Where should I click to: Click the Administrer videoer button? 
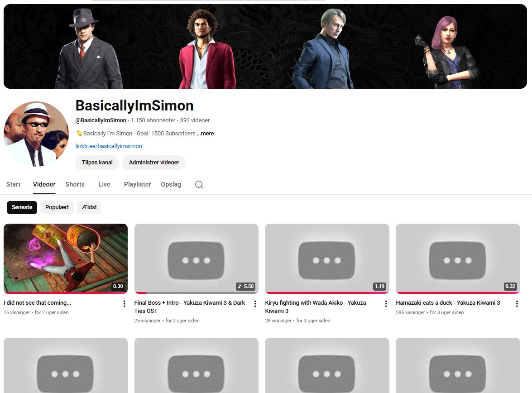(x=153, y=162)
